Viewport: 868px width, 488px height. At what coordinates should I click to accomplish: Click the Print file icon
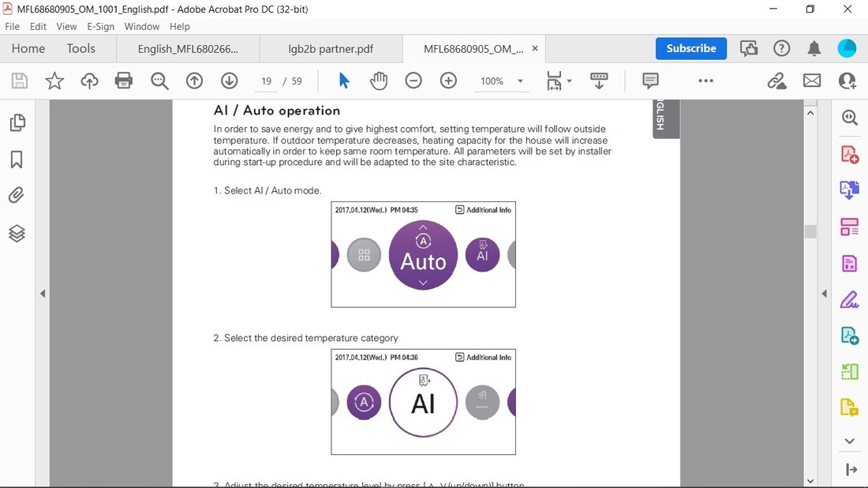coord(124,81)
